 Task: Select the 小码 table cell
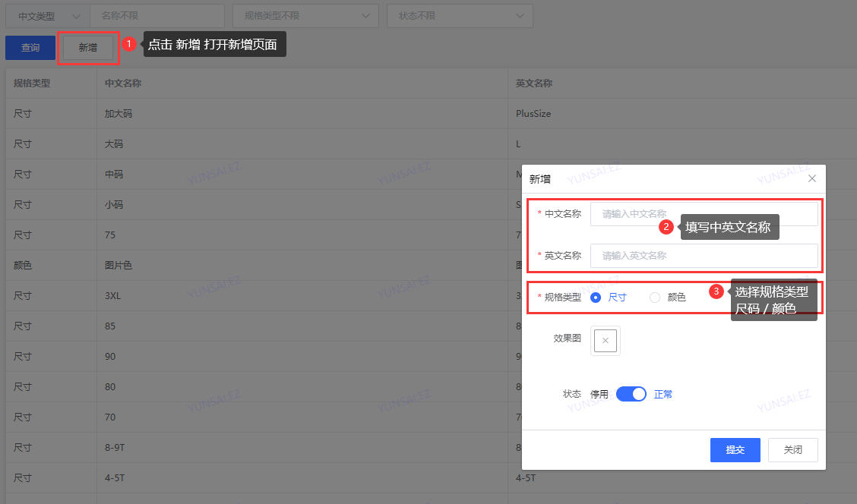(302, 205)
